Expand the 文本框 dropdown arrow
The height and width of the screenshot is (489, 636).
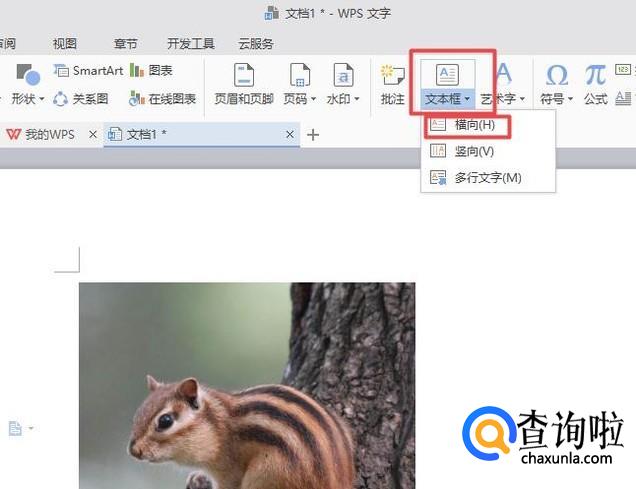click(x=467, y=99)
